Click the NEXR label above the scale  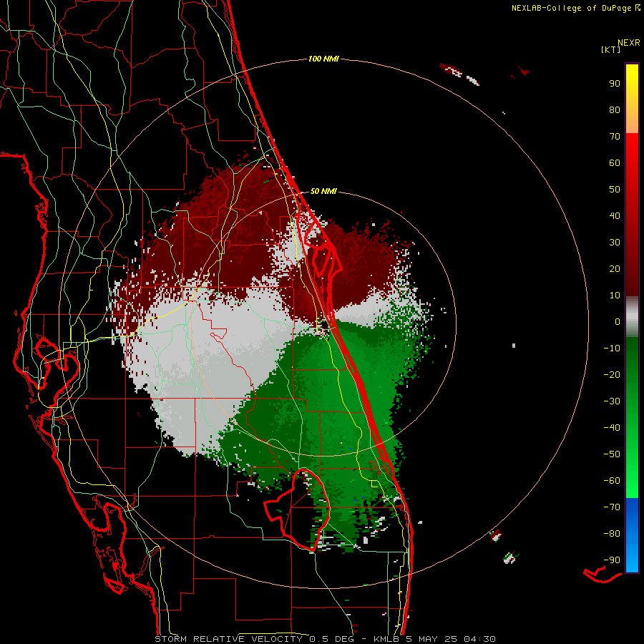[x=629, y=43]
